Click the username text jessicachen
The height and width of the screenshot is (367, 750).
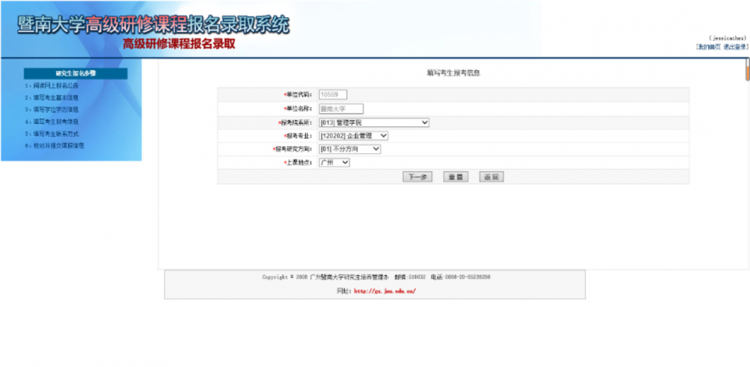click(727, 38)
